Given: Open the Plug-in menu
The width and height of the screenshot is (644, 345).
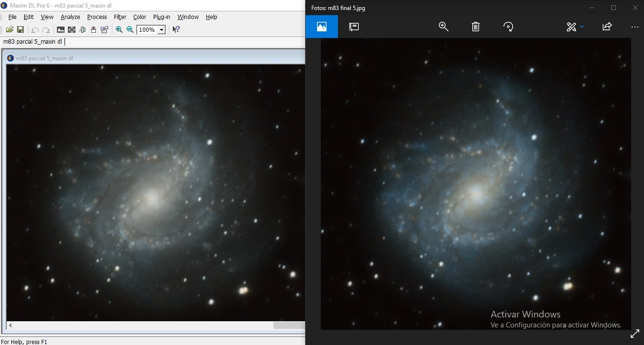Looking at the screenshot, I should tap(161, 17).
